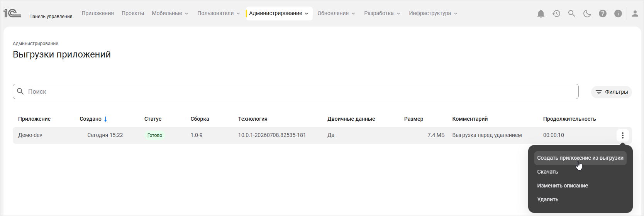This screenshot has width=644, height=216.
Task: Open the info icon
Action: pyautogui.click(x=618, y=13)
